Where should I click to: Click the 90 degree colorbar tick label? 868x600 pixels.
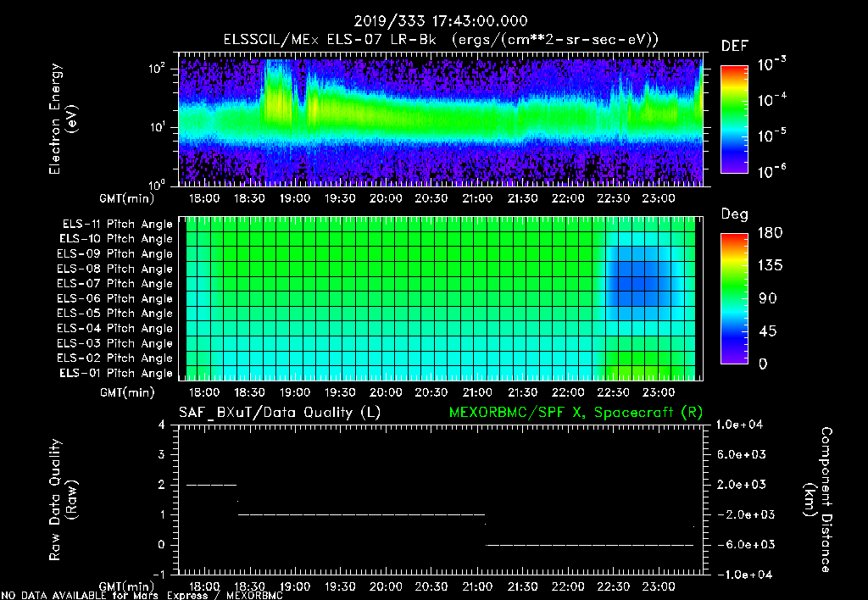766,298
